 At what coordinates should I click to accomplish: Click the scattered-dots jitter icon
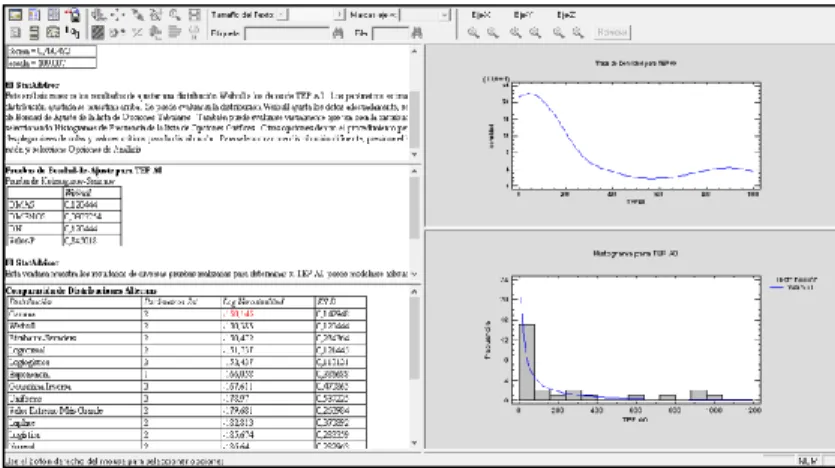118,15
